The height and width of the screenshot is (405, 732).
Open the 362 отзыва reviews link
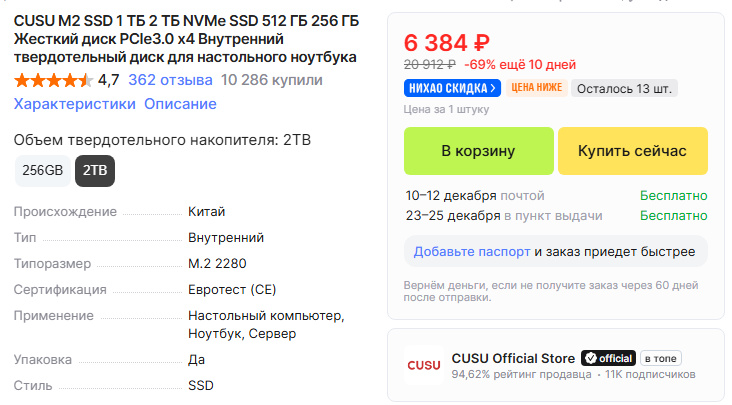[x=170, y=80]
